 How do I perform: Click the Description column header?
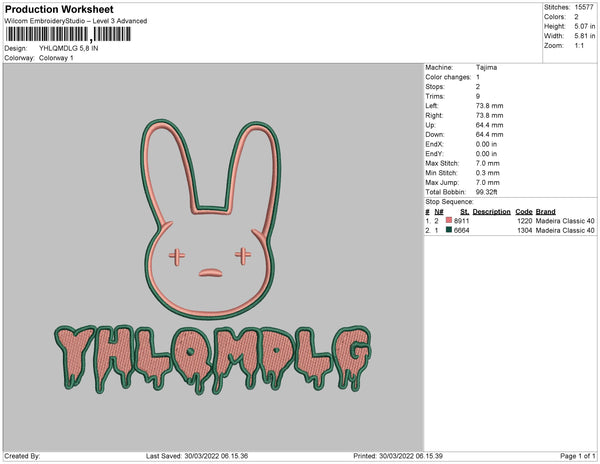[x=491, y=212]
